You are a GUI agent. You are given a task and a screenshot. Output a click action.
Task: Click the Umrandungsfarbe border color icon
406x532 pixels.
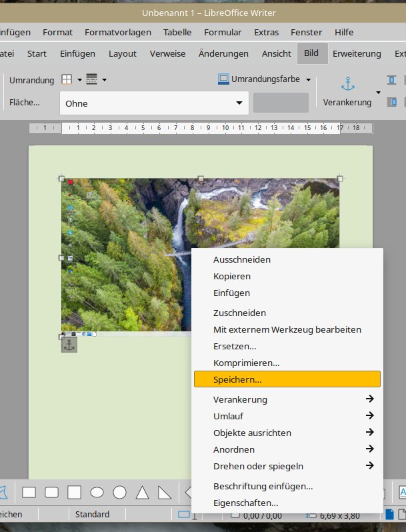223,79
